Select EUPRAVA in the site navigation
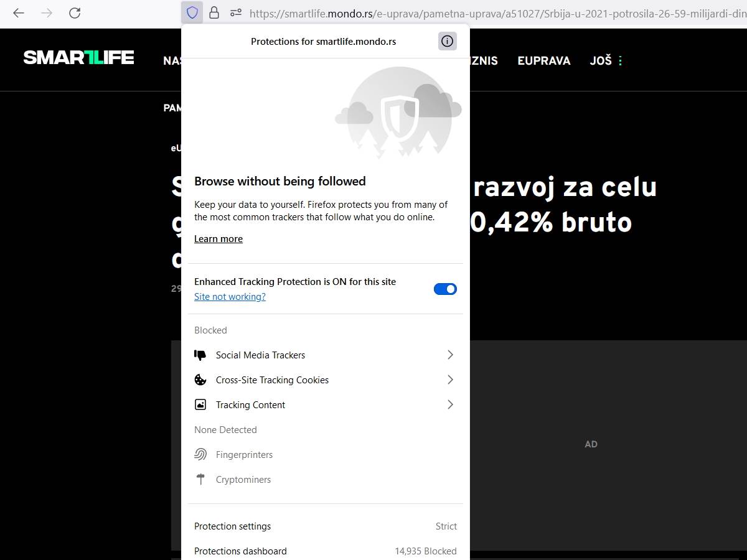This screenshot has height=560, width=747. tap(543, 60)
